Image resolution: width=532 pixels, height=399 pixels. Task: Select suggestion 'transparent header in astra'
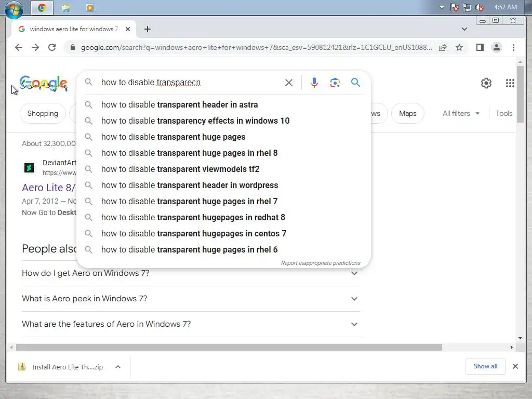tap(223, 105)
